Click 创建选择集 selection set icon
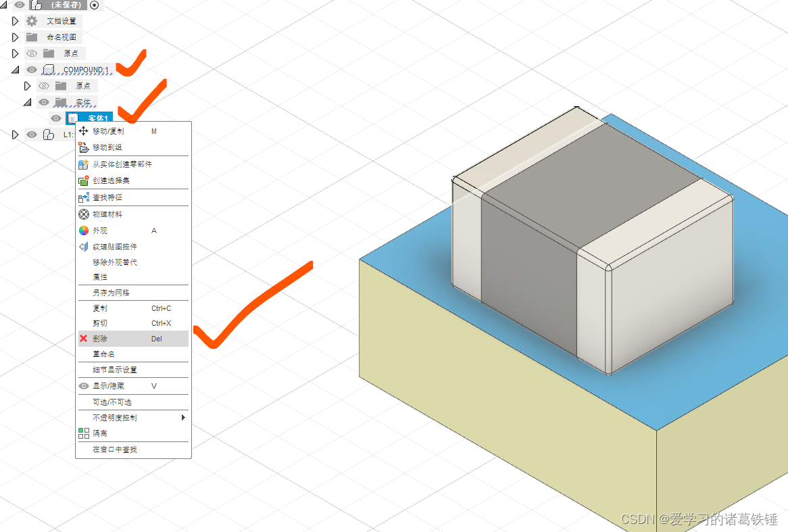 coord(84,180)
